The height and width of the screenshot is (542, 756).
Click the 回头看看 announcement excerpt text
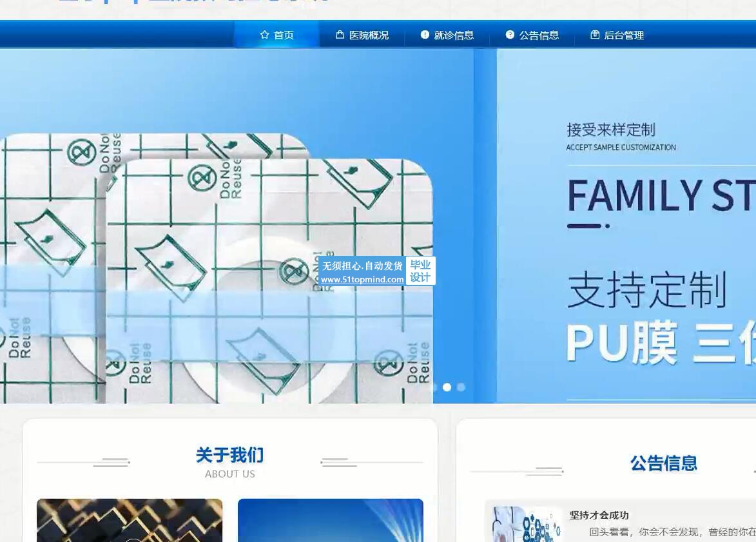tap(672, 532)
